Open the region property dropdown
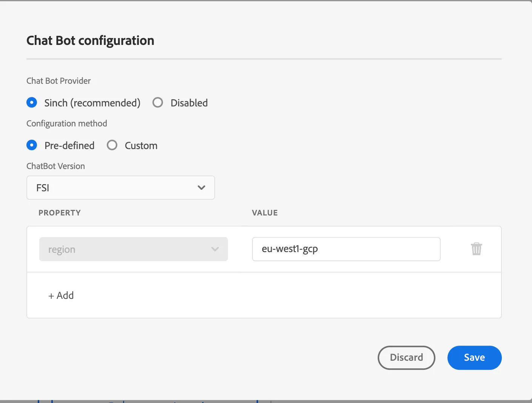The height and width of the screenshot is (403, 532). [134, 249]
